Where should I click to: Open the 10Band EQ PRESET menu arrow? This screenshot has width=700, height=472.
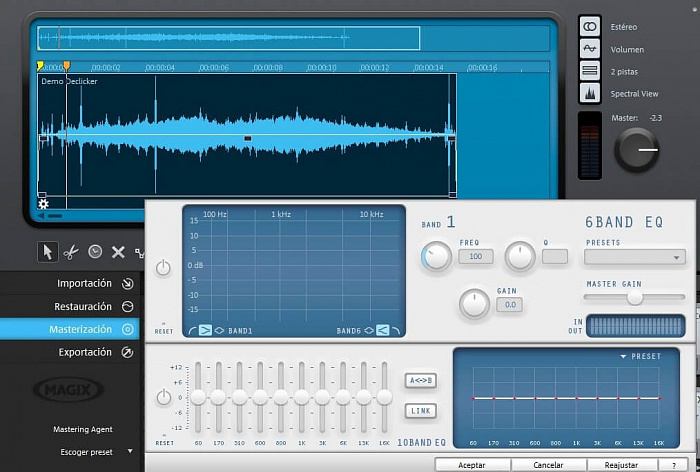[x=623, y=356]
